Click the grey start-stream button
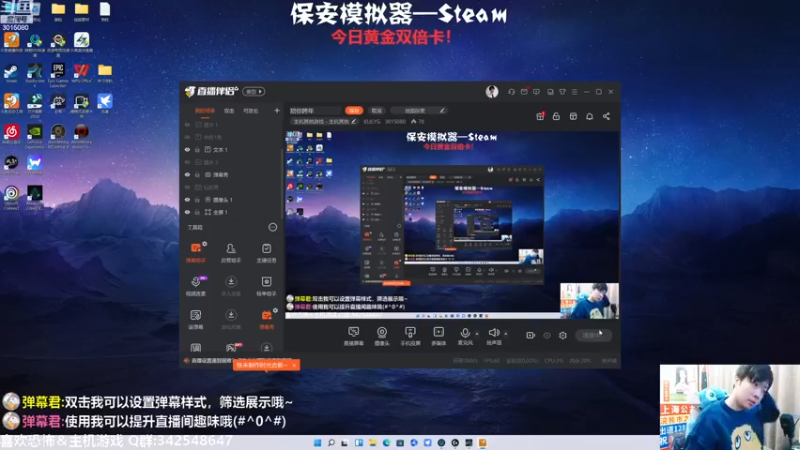Screen dimensions: 800x450 click(x=593, y=335)
